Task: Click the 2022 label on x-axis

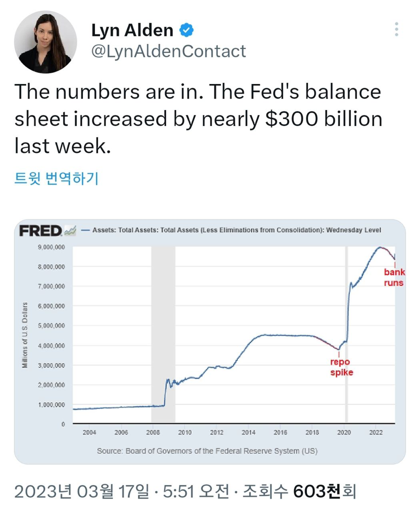Action: [x=375, y=432]
